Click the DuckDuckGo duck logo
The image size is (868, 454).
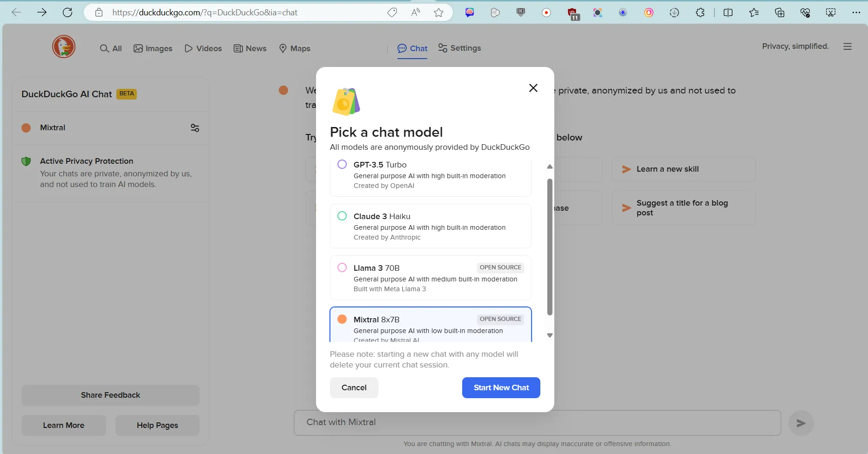tap(64, 47)
